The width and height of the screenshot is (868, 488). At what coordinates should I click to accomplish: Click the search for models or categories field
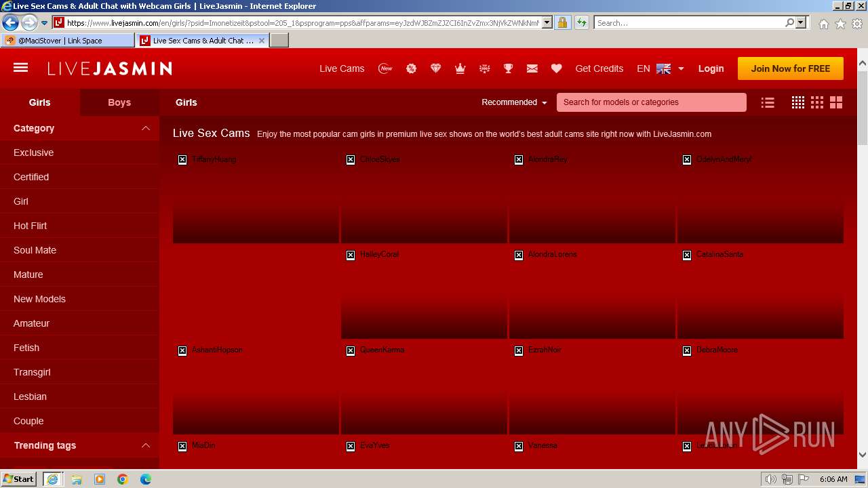[652, 102]
